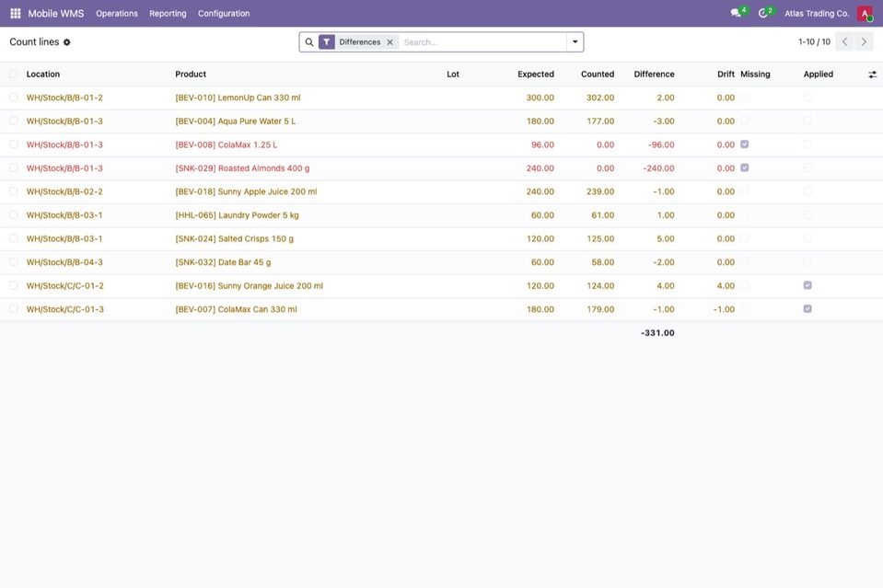Toggle Applied checkbox for ColaMax Can 330 ml
This screenshot has height=588, width=883.
807,309
